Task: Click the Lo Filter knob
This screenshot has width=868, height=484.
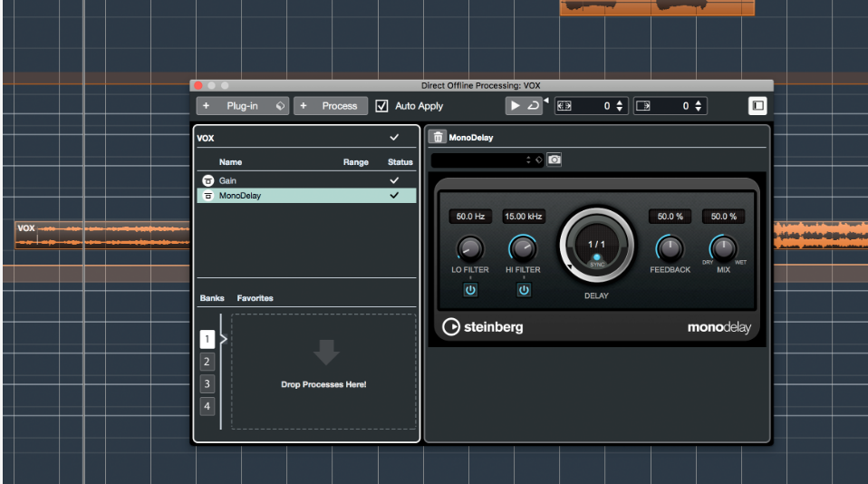Action: click(470, 249)
